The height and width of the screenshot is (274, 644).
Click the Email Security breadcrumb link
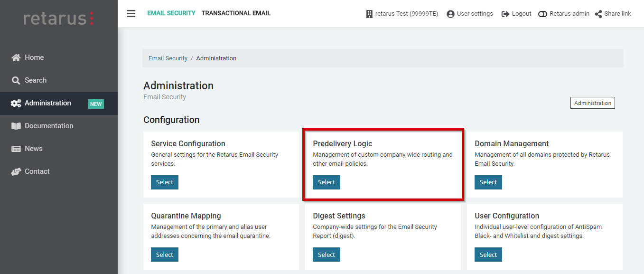tap(168, 58)
